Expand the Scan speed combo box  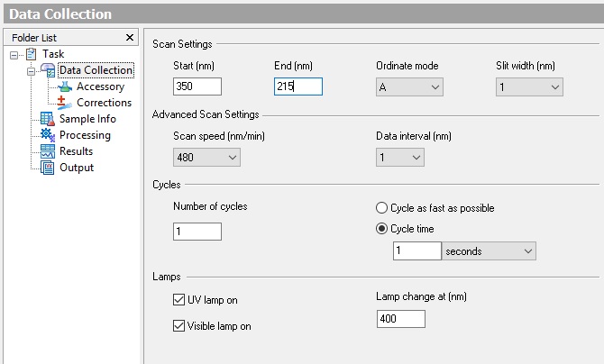click(206, 158)
